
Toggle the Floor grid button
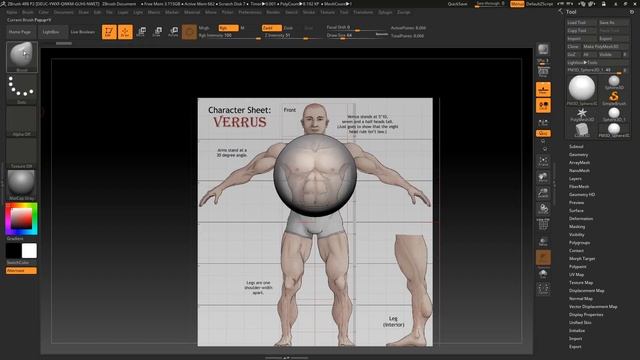coord(543,89)
